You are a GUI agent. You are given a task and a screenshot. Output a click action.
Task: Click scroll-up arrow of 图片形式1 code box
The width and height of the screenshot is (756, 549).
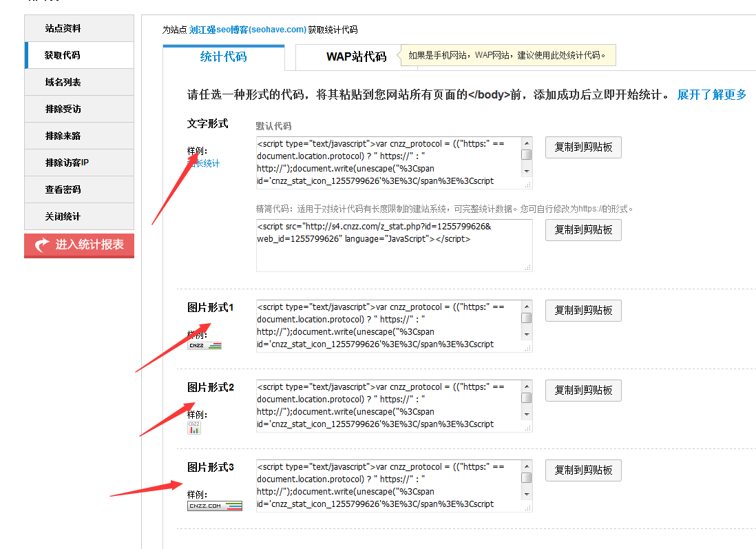[527, 307]
